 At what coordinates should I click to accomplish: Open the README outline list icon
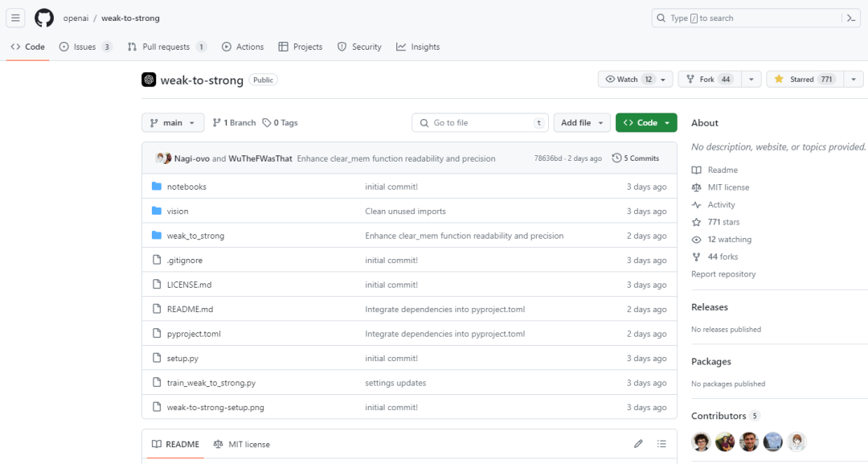click(x=661, y=444)
